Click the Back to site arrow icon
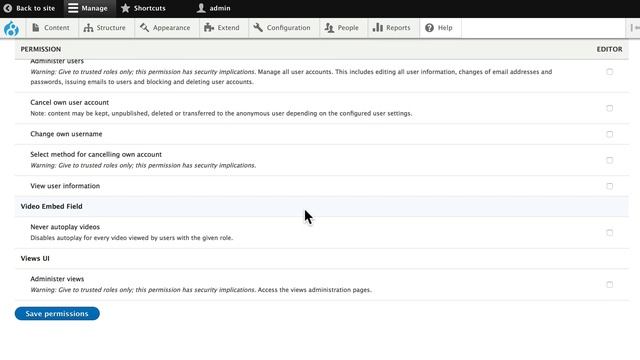640x360 pixels. click(x=8, y=8)
